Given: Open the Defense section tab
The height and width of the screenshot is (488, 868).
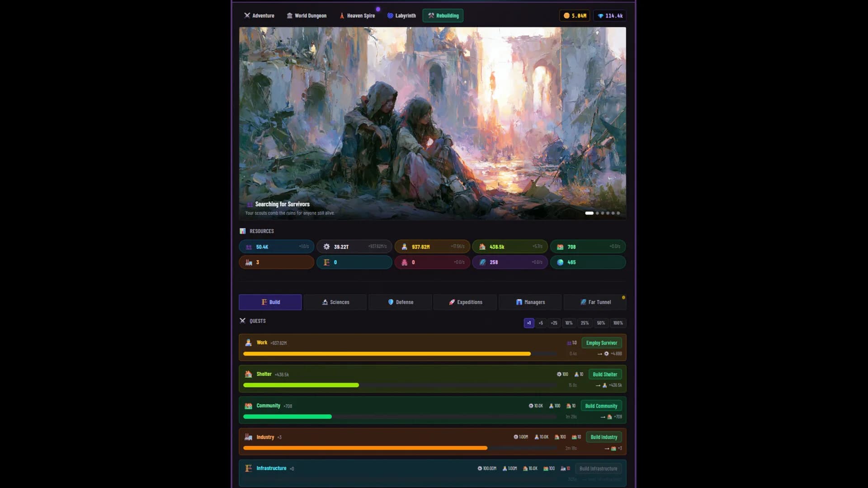Looking at the screenshot, I should coord(400,302).
